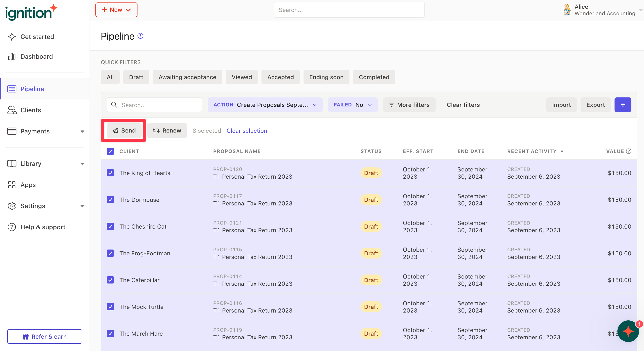Screen dimensions: 644x351
Task: Open the Ignition assistant chat bubble
Action: 628,331
